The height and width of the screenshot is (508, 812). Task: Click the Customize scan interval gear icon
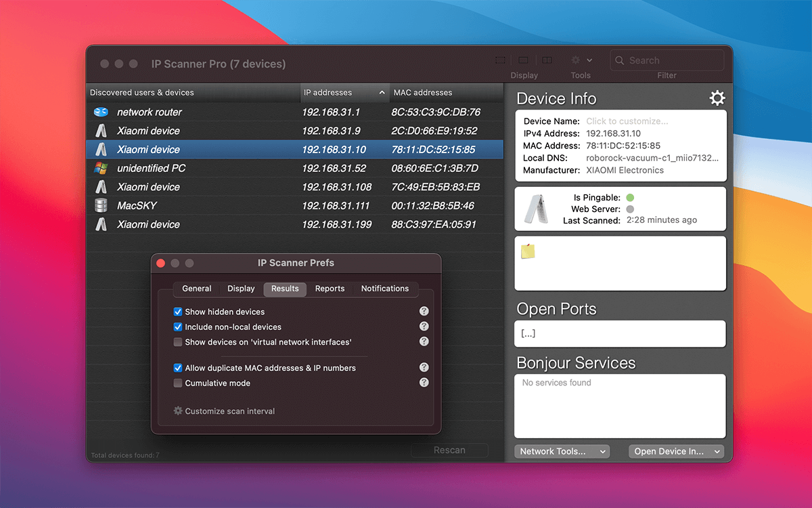coord(178,410)
